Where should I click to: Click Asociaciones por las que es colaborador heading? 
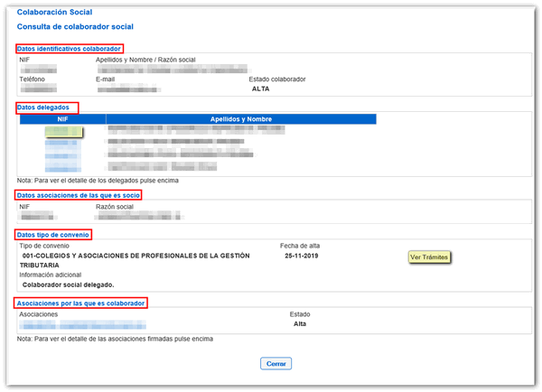[x=81, y=303]
